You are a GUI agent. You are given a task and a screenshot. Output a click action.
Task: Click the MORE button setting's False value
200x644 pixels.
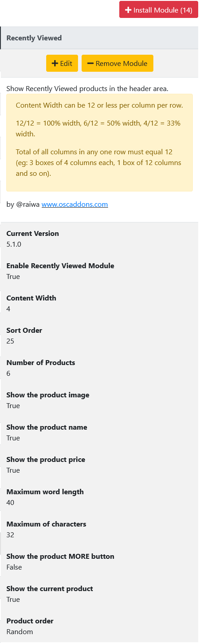14,567
